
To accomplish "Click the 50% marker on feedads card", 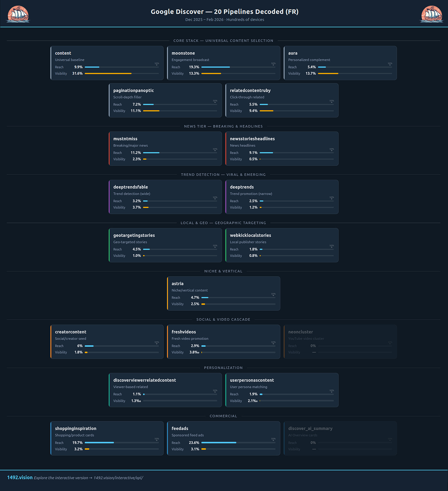I will [273, 439].
